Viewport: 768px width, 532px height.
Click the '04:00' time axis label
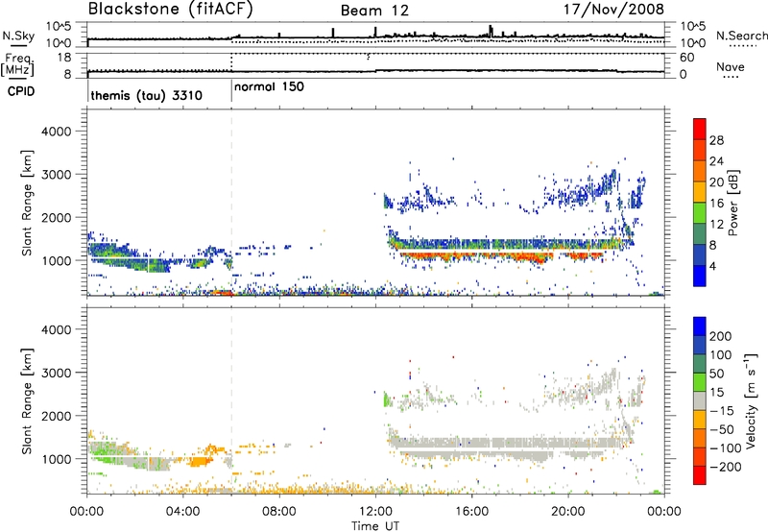coord(182,512)
